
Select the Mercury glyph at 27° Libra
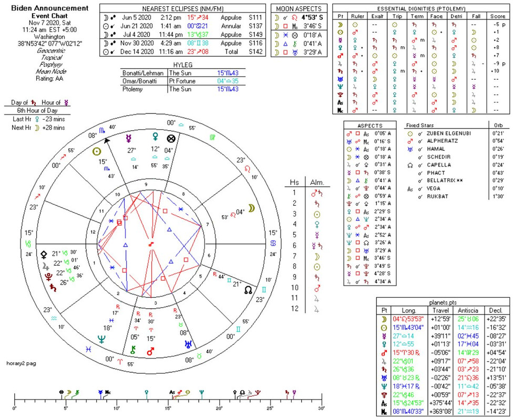(128, 139)
